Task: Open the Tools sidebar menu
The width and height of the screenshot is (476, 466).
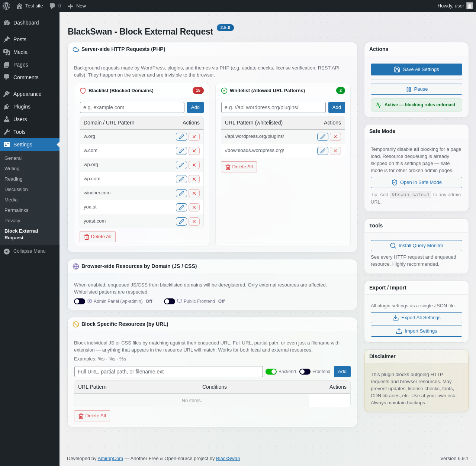Action: [30, 132]
